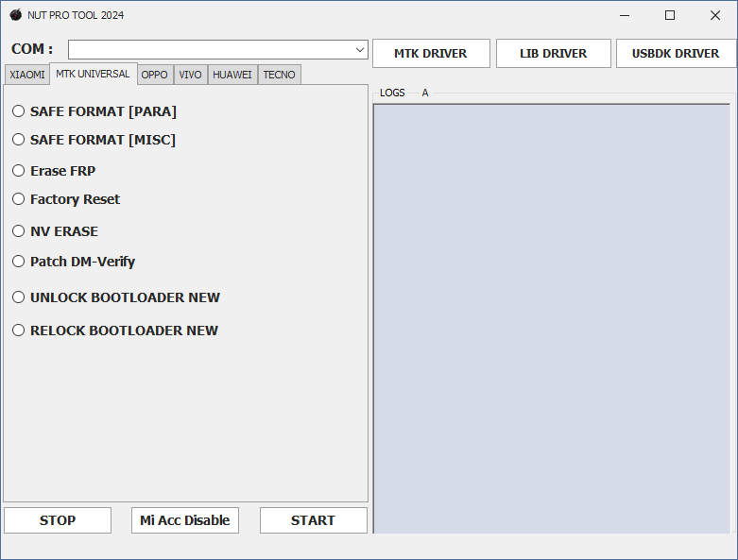This screenshot has height=560, width=738.
Task: Select SAFE FORMAT [MISC] option
Action: point(19,140)
